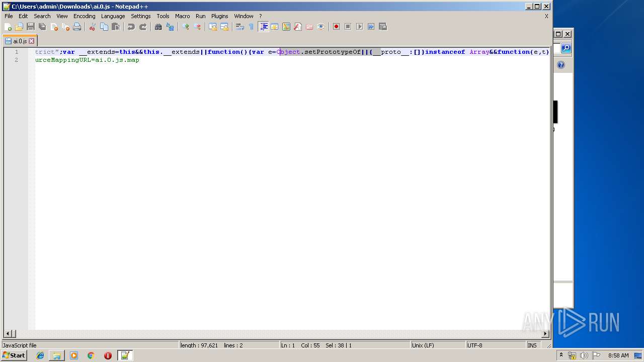Open the Window menu

point(244,16)
